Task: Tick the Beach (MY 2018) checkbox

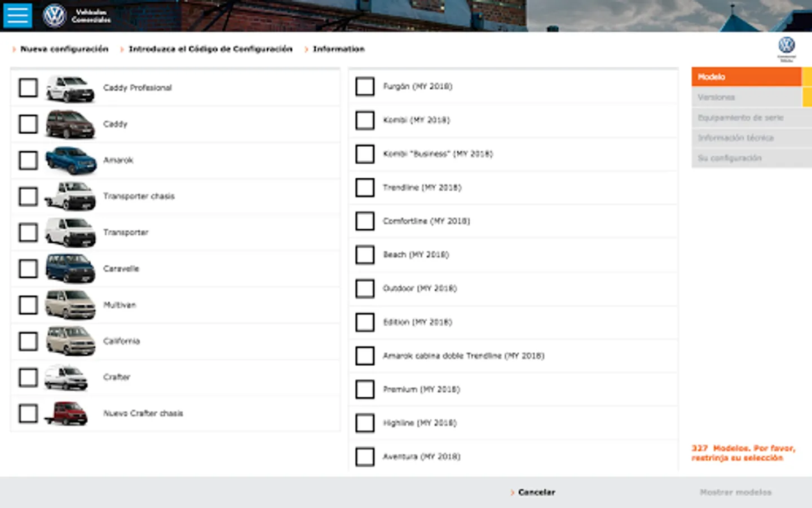Action: point(365,255)
